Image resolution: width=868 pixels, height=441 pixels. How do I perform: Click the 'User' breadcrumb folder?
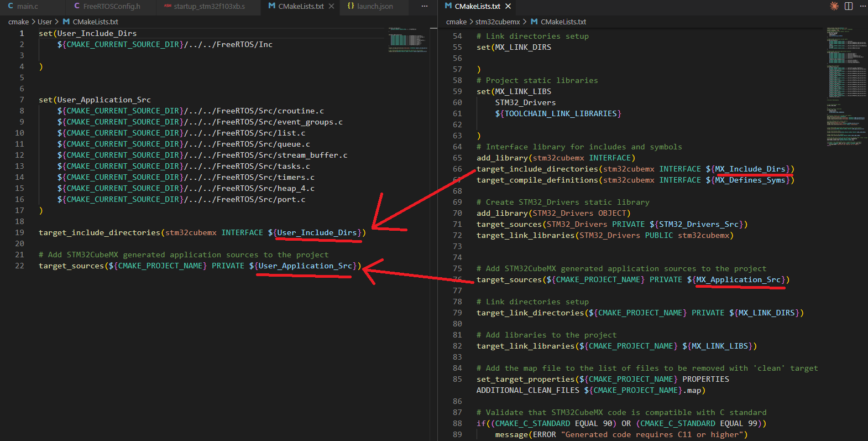(45, 22)
